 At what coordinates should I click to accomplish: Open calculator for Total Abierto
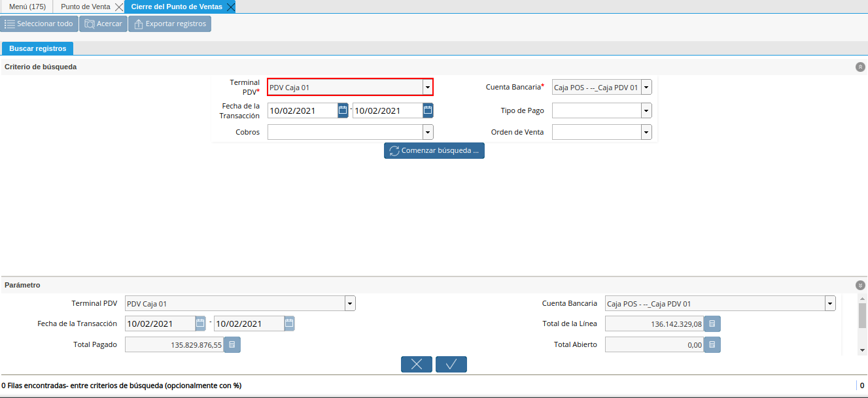[712, 344]
